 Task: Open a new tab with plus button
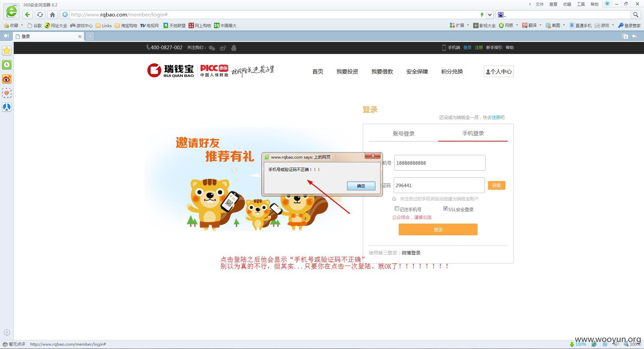[x=90, y=36]
